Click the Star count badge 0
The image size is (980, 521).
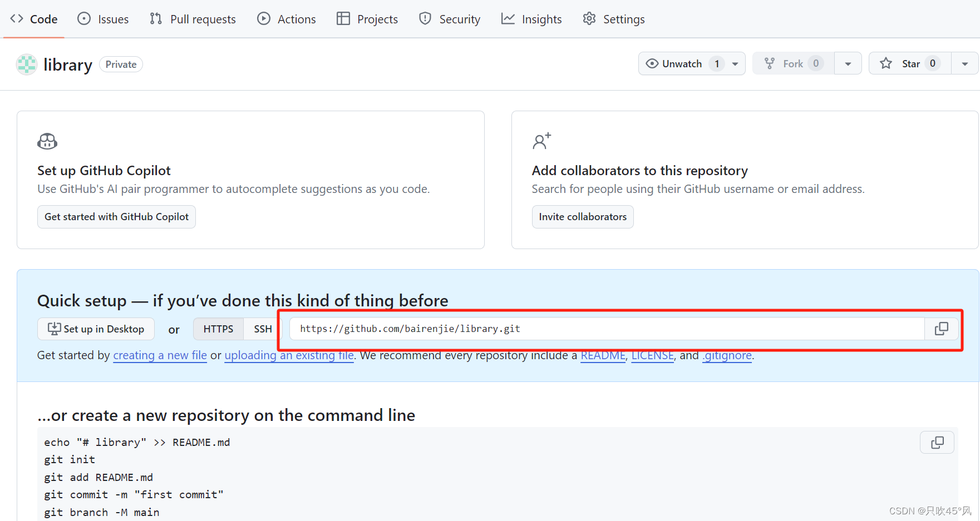[x=933, y=63]
